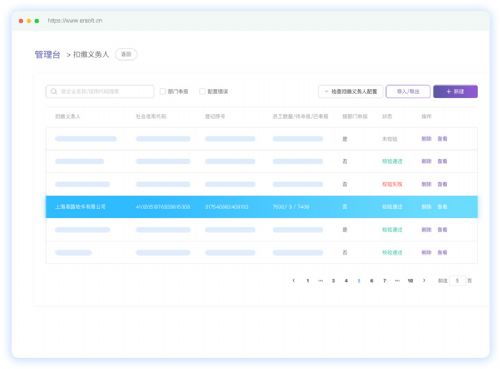Image resolution: width=500 pixels, height=369 pixels.
Task: Tick the second filter checkbox beside 部门申报
Action: [x=202, y=91]
